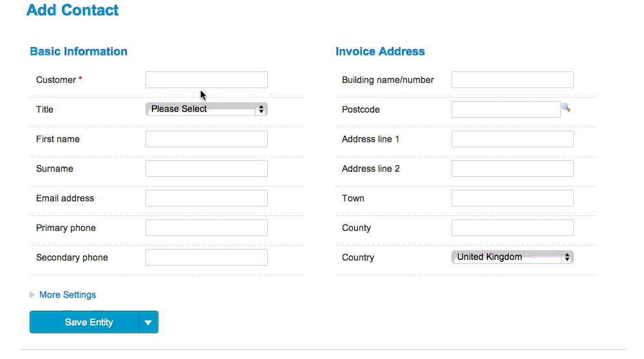Click the Save Entity button
The width and height of the screenshot is (644, 359).
click(x=84, y=322)
